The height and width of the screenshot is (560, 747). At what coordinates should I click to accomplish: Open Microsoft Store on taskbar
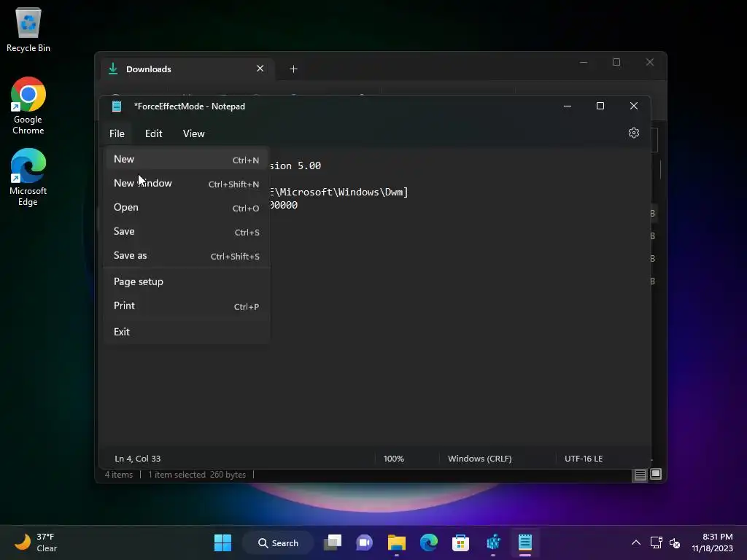pyautogui.click(x=461, y=542)
